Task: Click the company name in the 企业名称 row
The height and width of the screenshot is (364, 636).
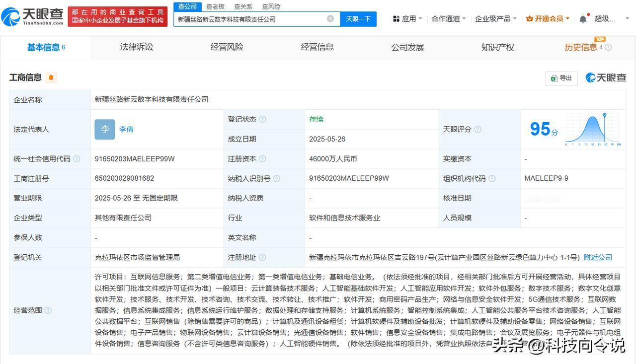Action: [x=152, y=99]
